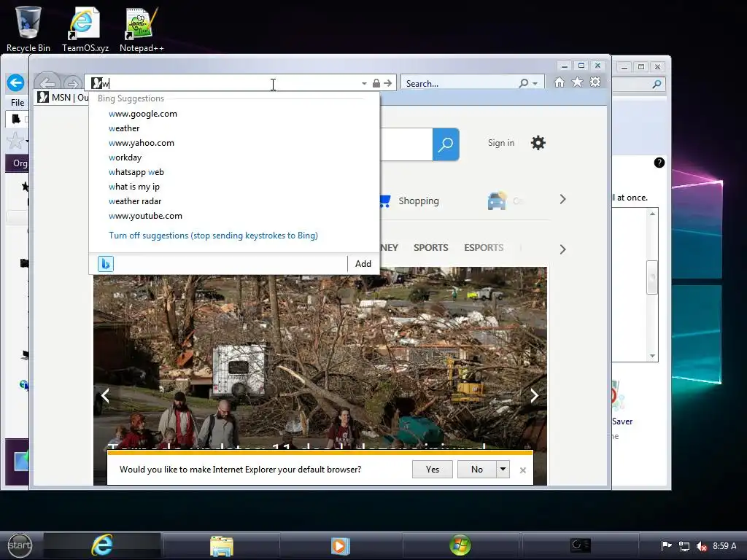Expand the MSN news categories chevron
The image size is (747, 560).
tap(562, 249)
